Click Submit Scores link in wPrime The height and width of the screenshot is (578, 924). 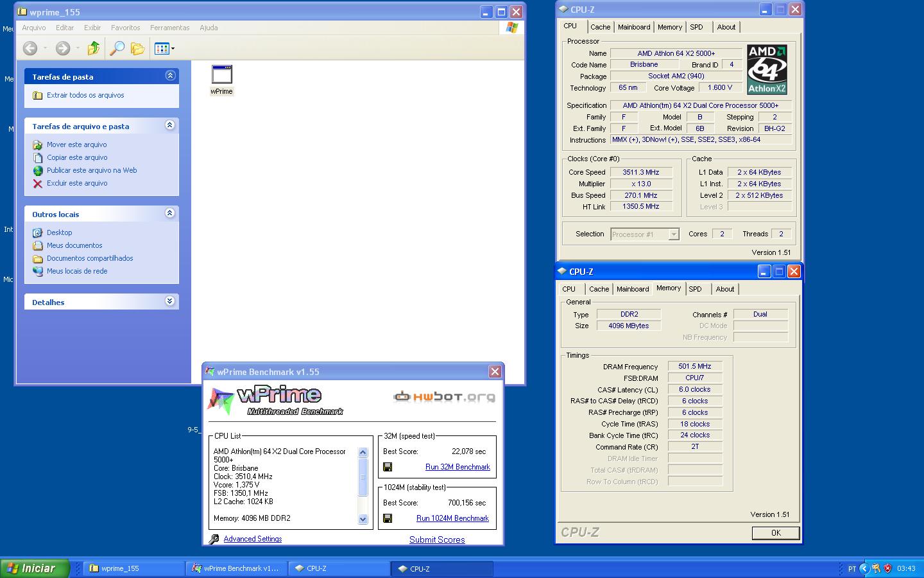(437, 539)
